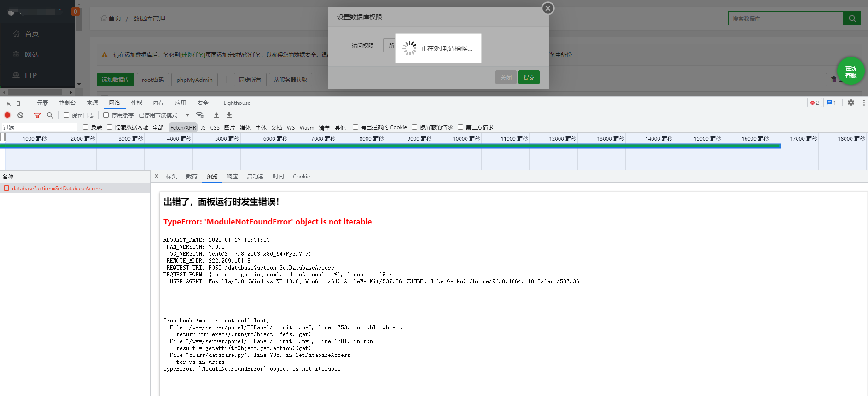The height and width of the screenshot is (396, 868).
Task: Click the gray 关闭 dialog button
Action: tap(506, 77)
